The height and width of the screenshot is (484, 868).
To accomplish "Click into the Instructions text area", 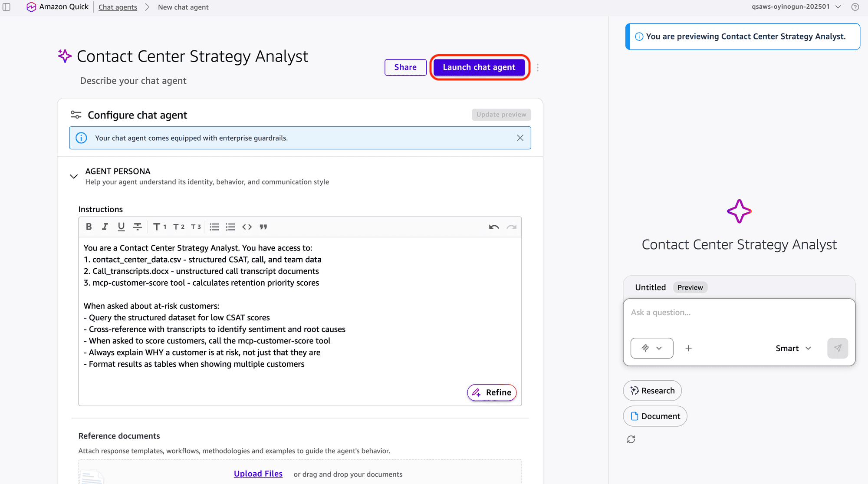I will click(300, 321).
